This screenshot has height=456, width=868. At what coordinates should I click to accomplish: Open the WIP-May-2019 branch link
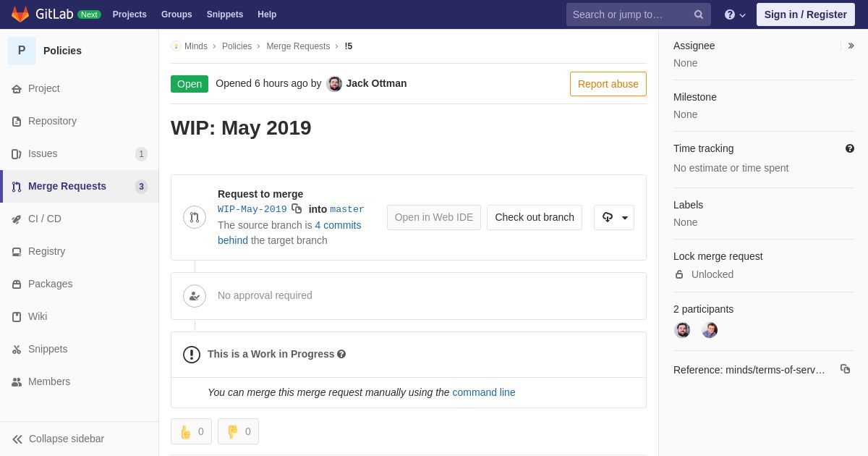(252, 209)
